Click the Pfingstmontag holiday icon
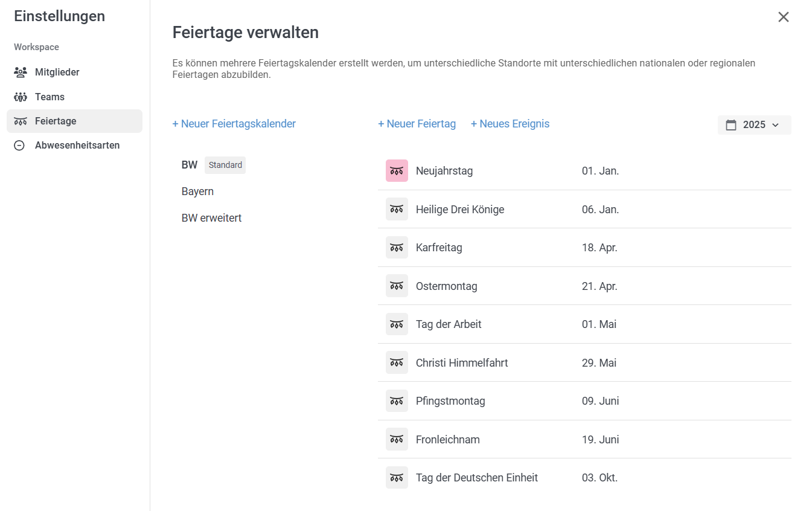This screenshot has width=812, height=511. pos(397,401)
